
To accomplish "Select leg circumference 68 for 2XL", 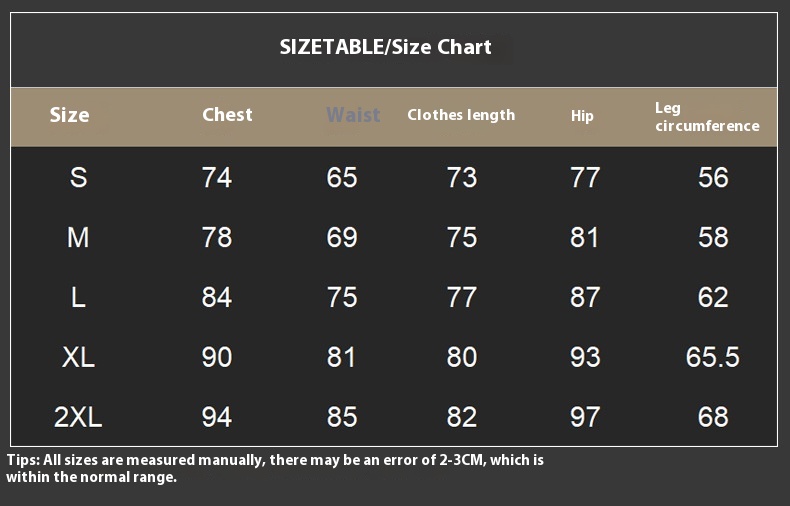I will coord(713,417).
